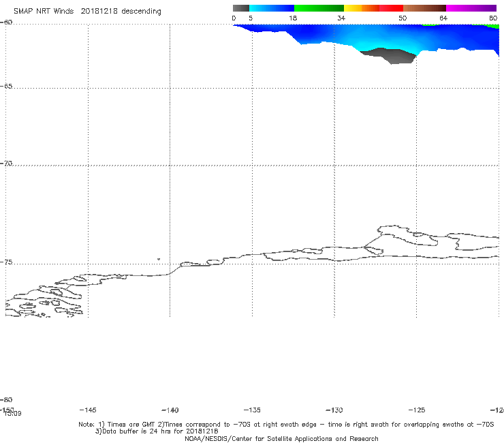504x443 pixels.
Task: Click the color bar label '5'
Action: 251,18
